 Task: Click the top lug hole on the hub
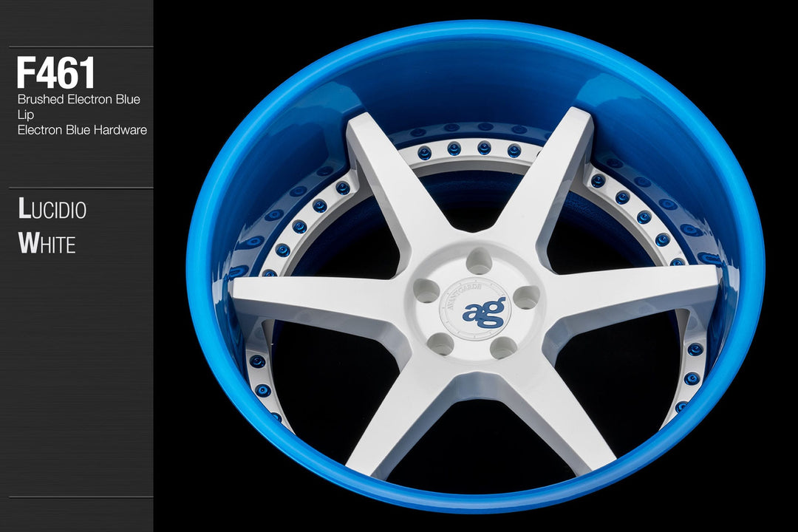[x=479, y=261]
